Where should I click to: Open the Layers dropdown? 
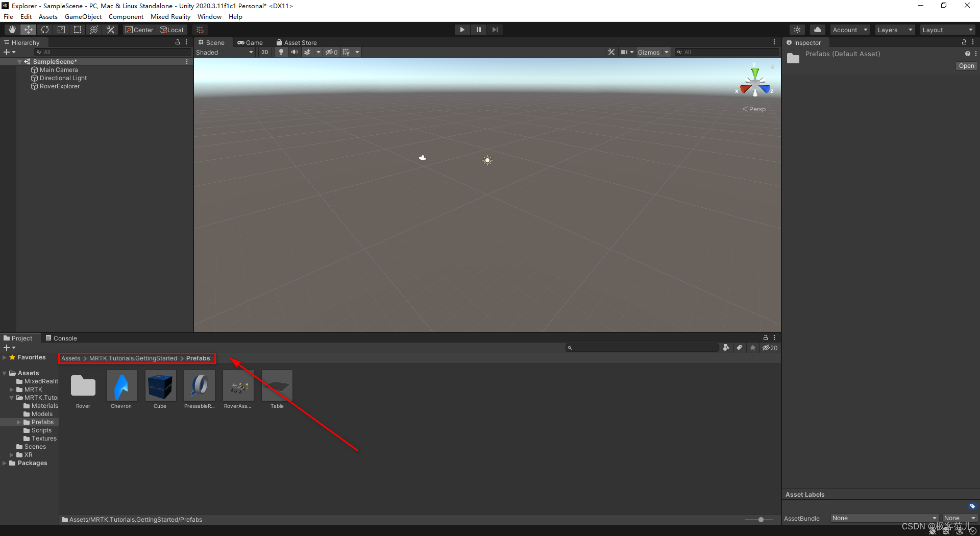click(x=895, y=30)
